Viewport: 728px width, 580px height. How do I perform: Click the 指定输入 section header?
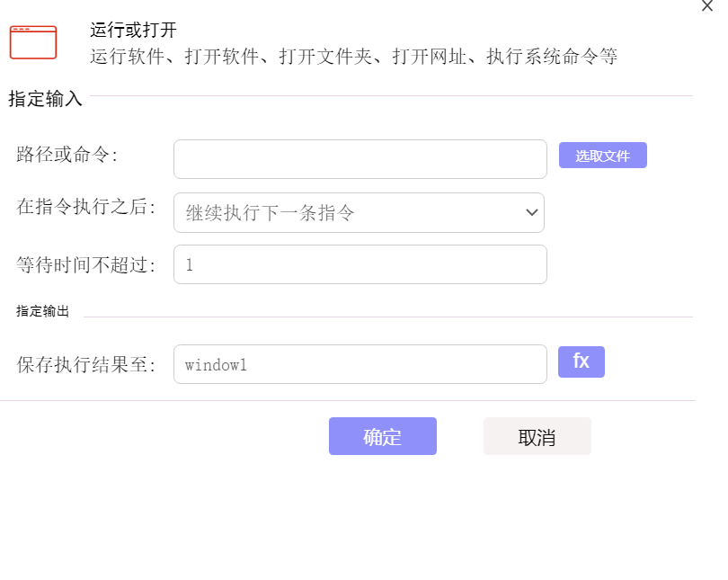click(45, 98)
